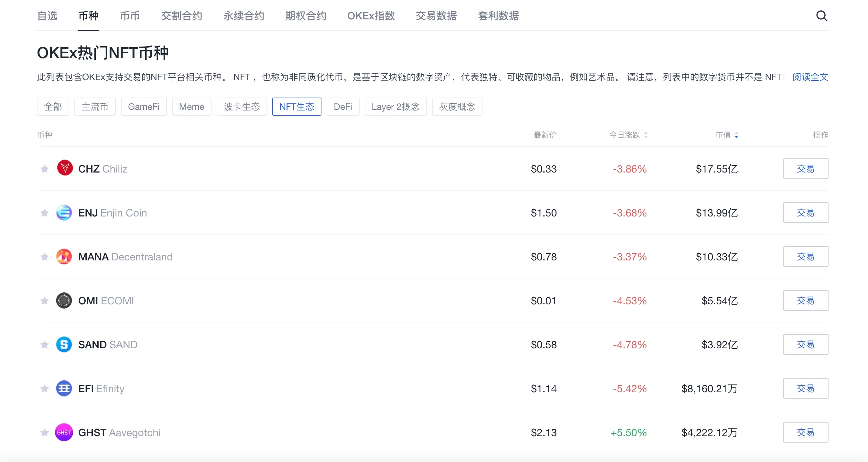Click the GHST Aavegotchi coin logo
The image size is (868, 462).
click(x=64, y=432)
